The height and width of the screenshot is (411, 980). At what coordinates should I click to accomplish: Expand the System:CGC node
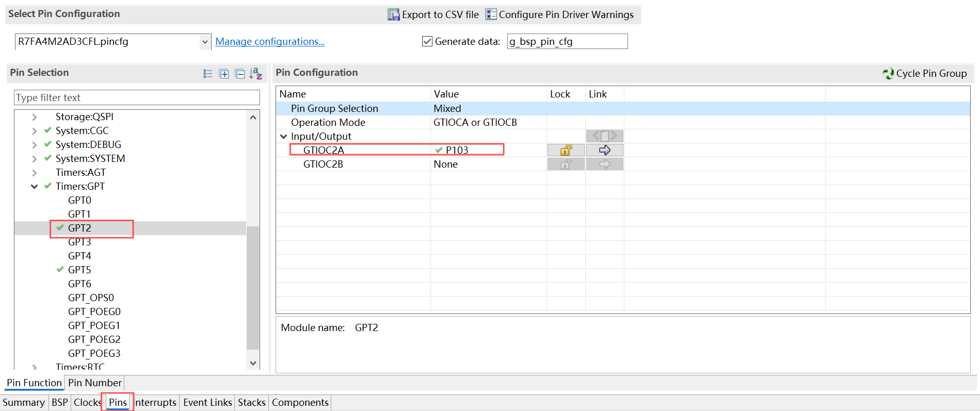click(35, 131)
